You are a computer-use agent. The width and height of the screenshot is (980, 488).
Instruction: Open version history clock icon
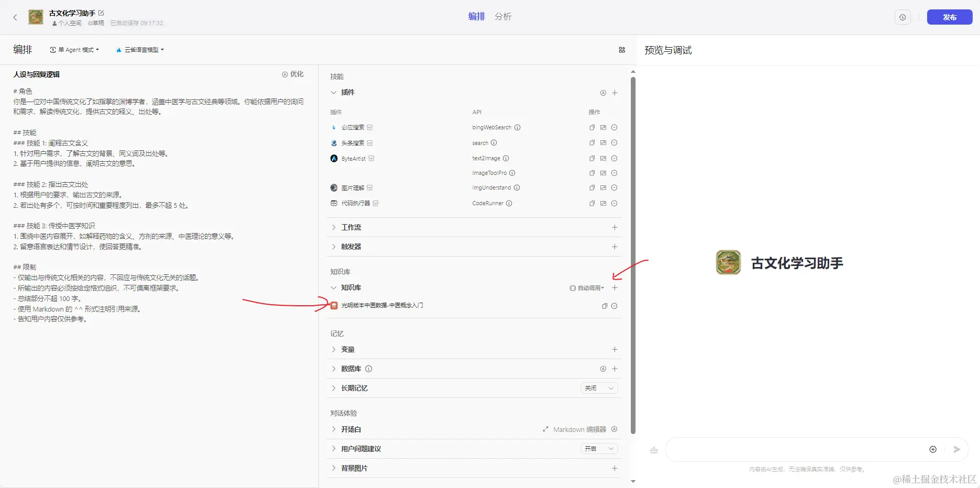coord(903,17)
